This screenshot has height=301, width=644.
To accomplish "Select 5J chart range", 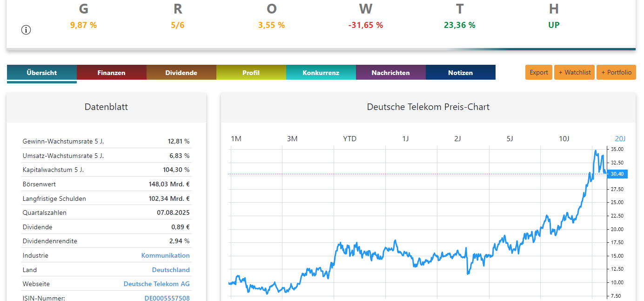I will coord(510,139).
